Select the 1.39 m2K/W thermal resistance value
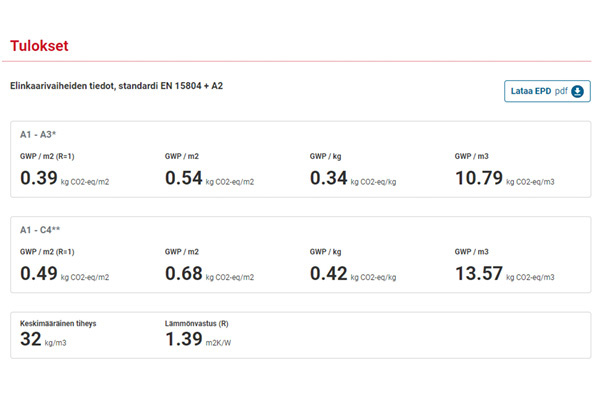The height and width of the screenshot is (400, 600). click(x=183, y=340)
